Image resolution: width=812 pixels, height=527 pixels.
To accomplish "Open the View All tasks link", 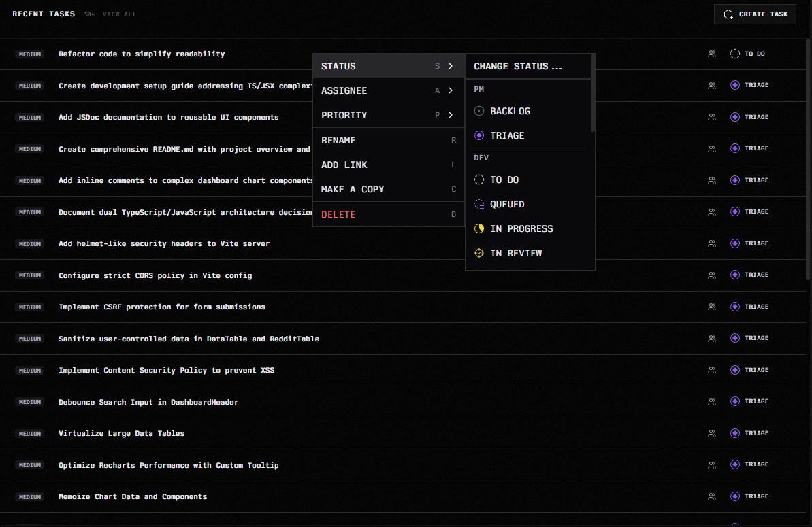I will click(119, 14).
